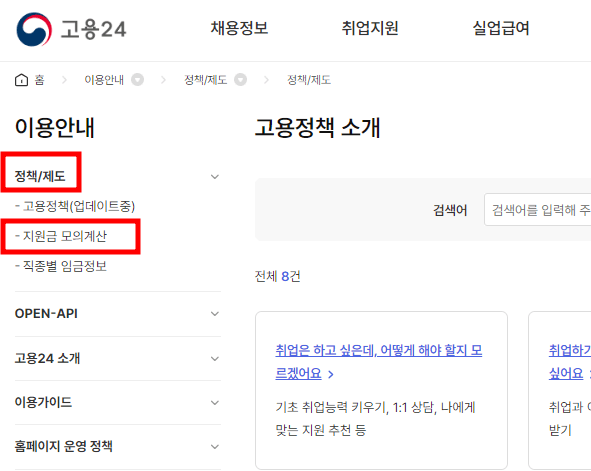Select 정책/제도 in the sidebar
The image size is (591, 471).
[40, 176]
